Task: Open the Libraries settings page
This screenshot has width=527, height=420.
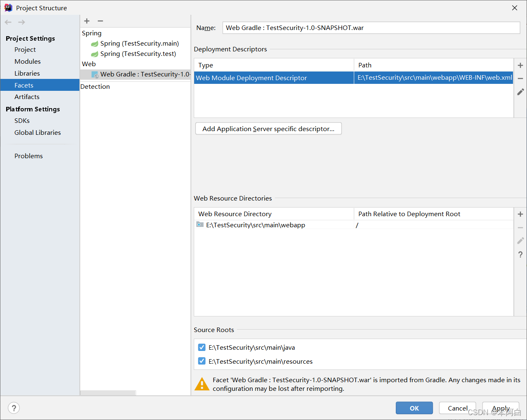Action: (27, 74)
